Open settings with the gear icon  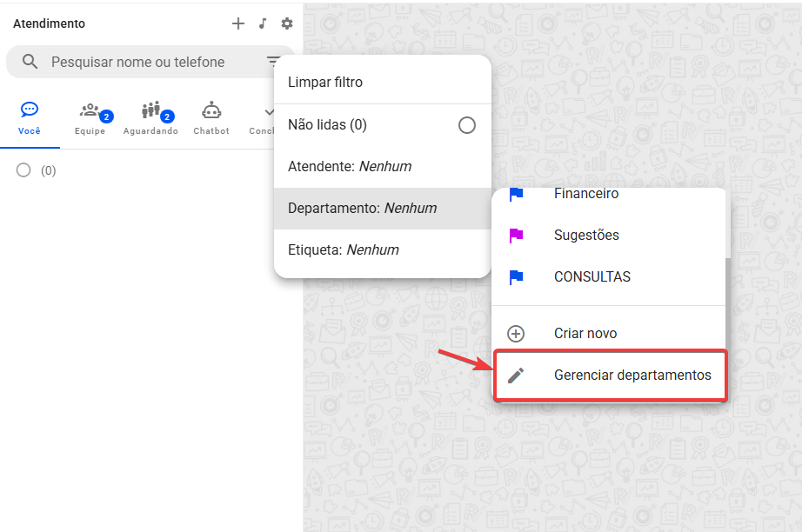click(x=287, y=23)
